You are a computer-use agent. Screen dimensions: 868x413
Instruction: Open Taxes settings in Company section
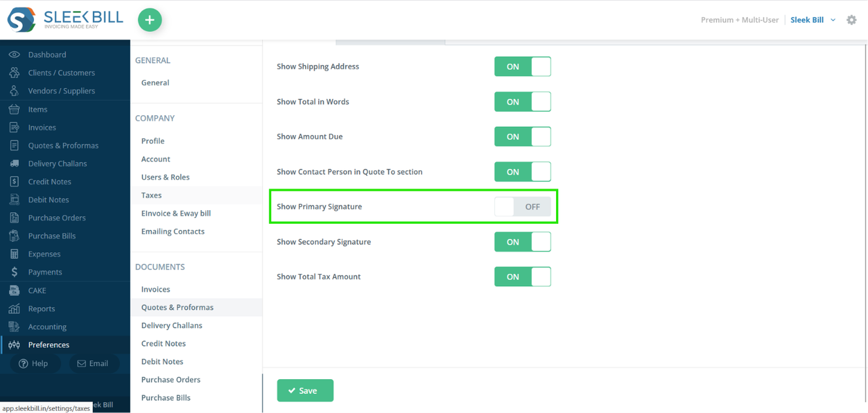pyautogui.click(x=151, y=195)
